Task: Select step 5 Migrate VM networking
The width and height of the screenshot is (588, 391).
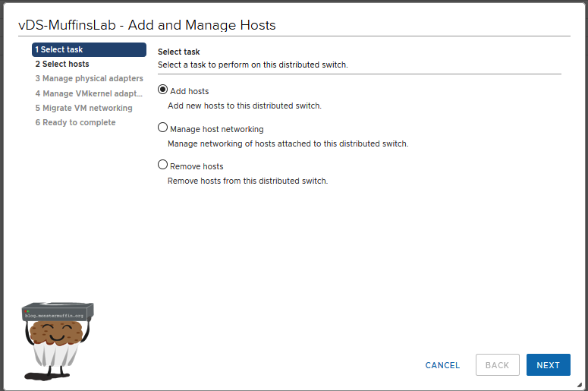Action: 83,108
